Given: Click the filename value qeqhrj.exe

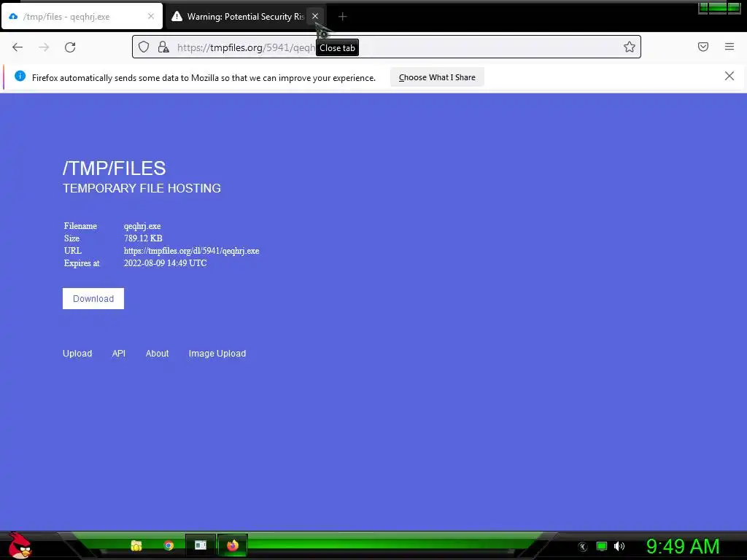Looking at the screenshot, I should [x=142, y=226].
